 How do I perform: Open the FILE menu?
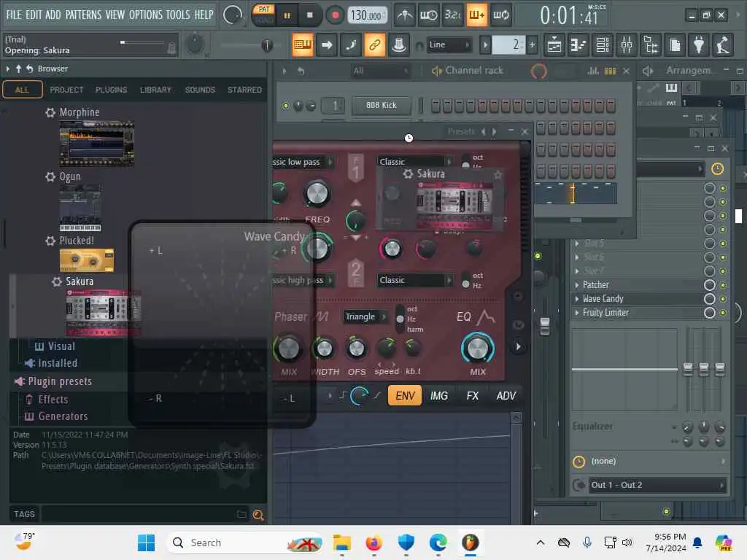pyautogui.click(x=13, y=15)
